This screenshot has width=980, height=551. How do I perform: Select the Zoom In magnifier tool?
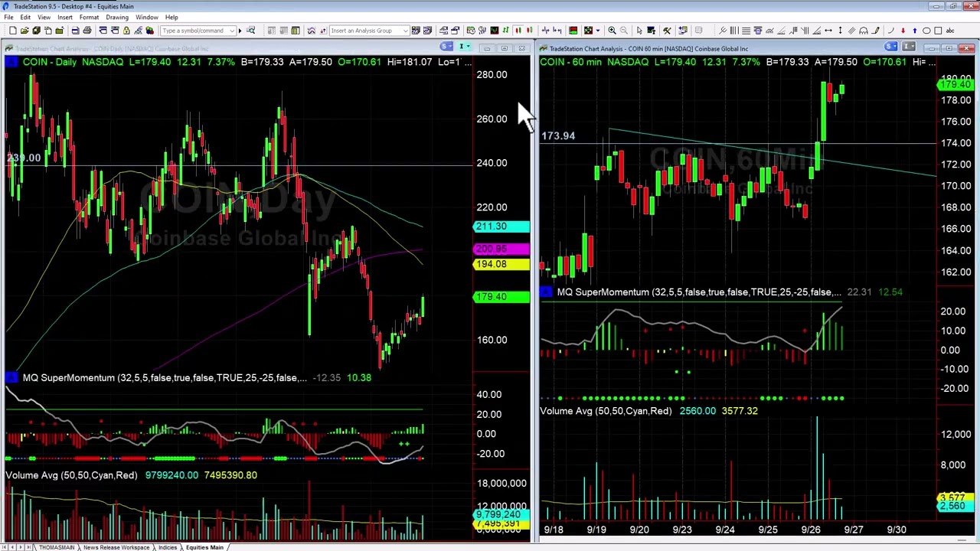[x=612, y=31]
